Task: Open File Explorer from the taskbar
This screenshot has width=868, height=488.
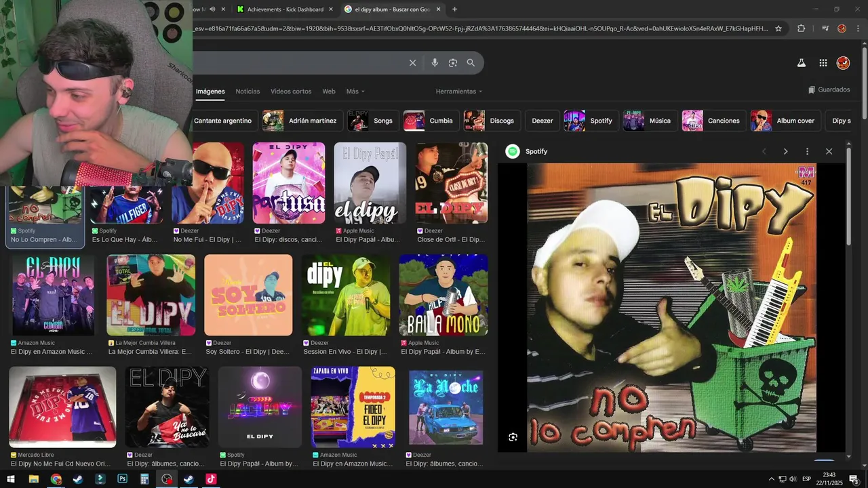Action: pos(33,479)
